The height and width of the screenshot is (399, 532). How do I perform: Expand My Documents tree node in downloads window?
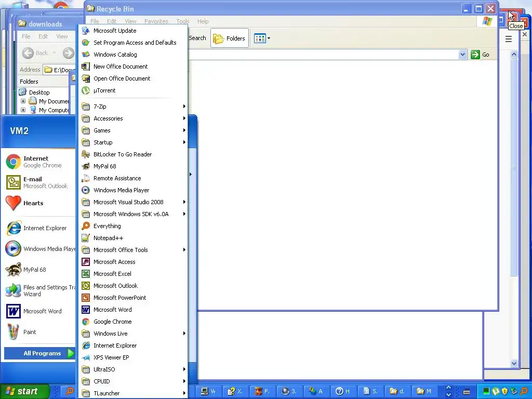pos(23,101)
